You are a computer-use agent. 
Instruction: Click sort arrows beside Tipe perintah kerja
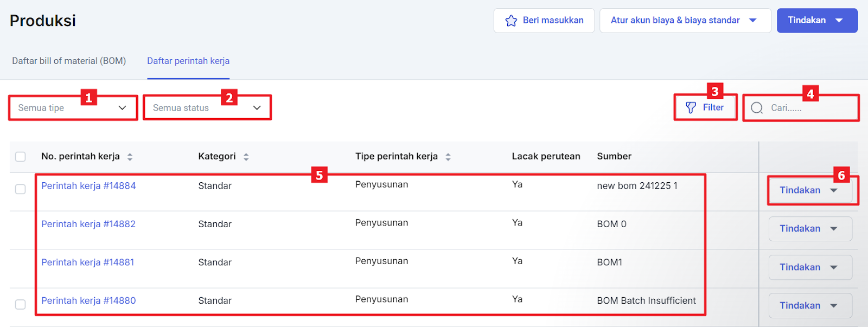(x=448, y=157)
